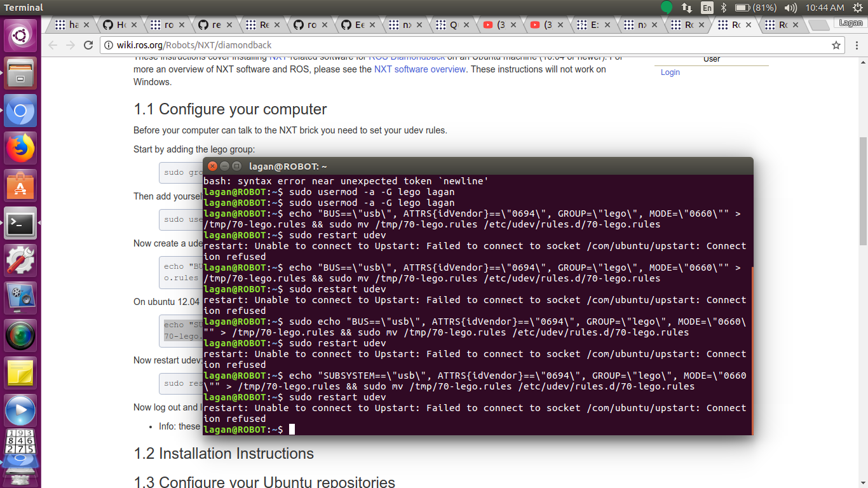868x488 pixels.
Task: Open the battery 81% indicator
Action: [756, 8]
